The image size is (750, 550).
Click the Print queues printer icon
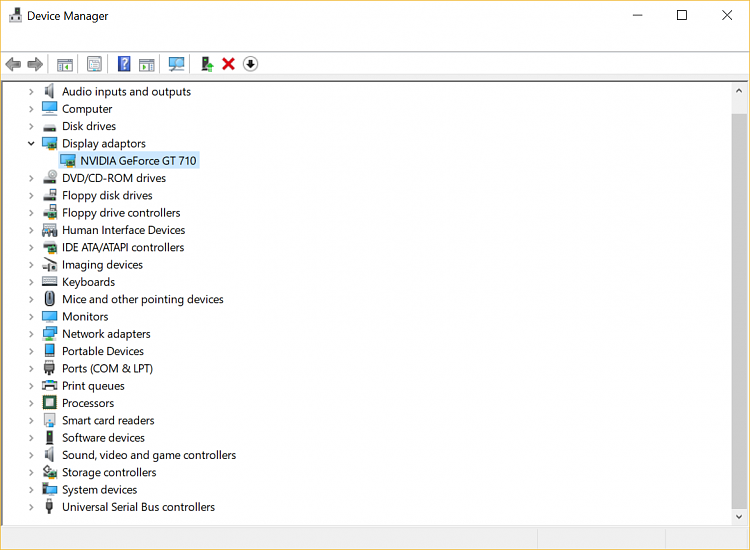(x=50, y=385)
